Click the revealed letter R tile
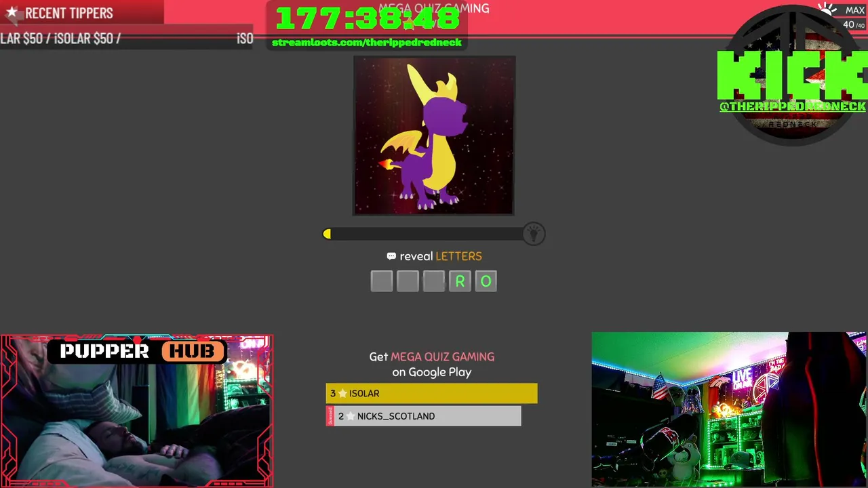The width and height of the screenshot is (868, 488). [460, 281]
